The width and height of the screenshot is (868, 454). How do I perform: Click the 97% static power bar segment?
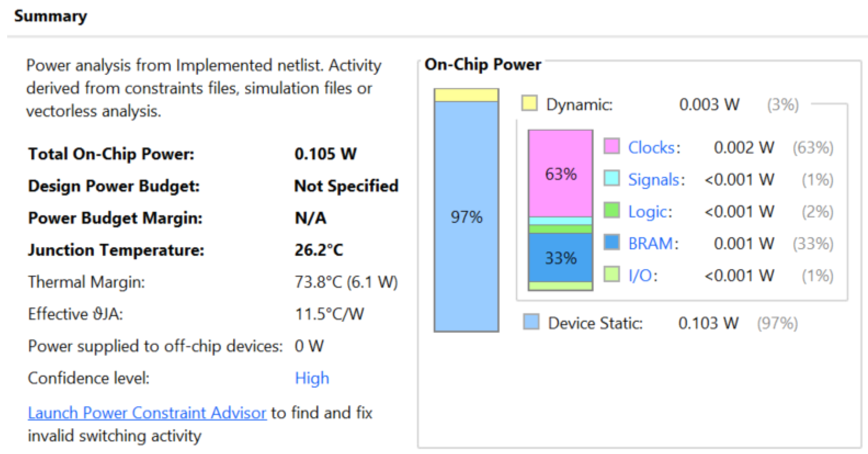(x=466, y=216)
